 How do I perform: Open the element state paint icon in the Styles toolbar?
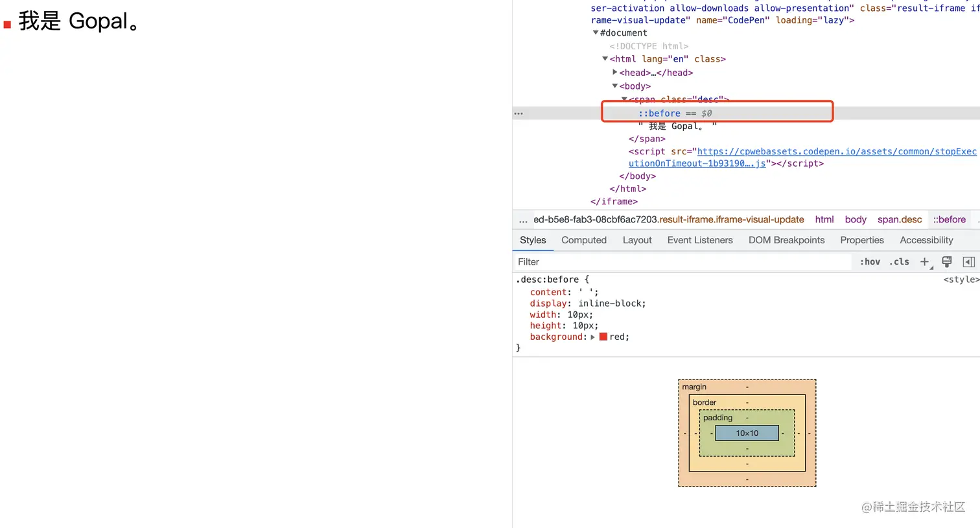point(947,262)
